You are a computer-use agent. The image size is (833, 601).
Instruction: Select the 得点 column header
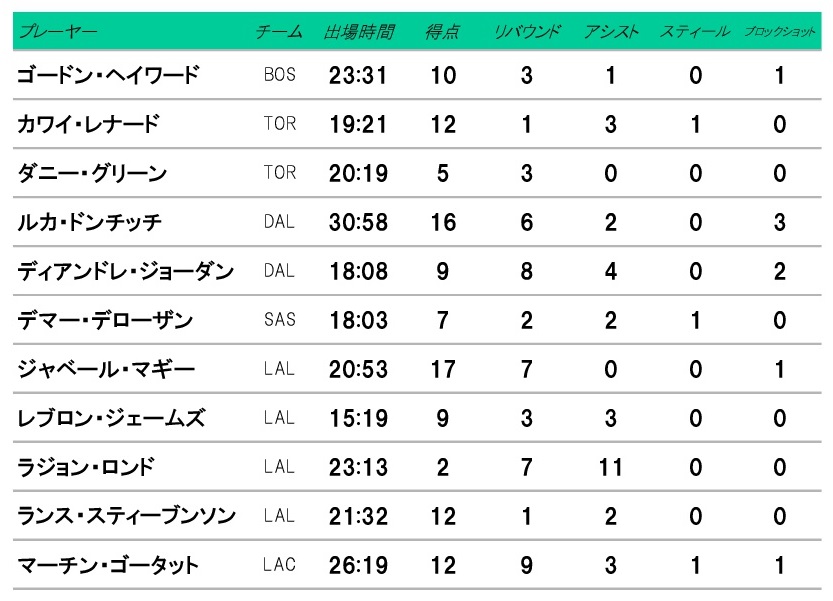point(442,32)
